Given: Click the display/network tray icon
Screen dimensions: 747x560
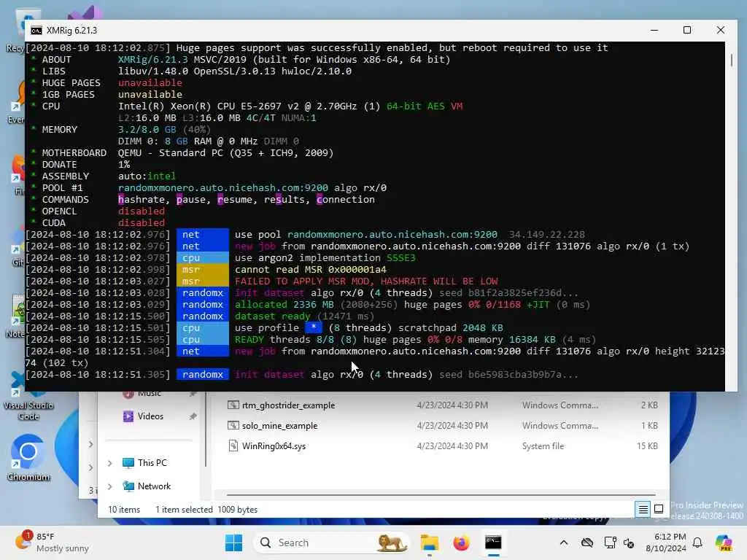Looking at the screenshot, I should tap(610, 542).
